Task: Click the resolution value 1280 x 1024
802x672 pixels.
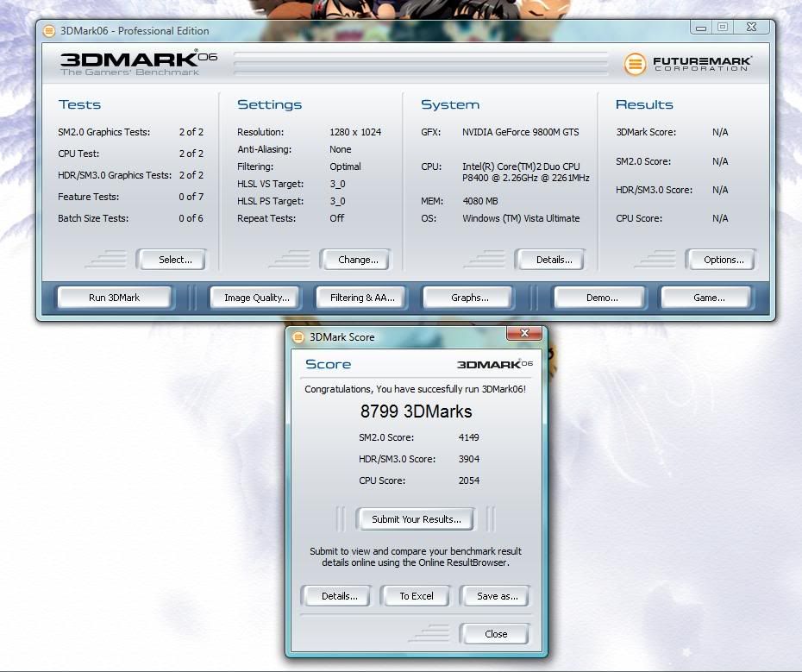Action: [x=355, y=132]
